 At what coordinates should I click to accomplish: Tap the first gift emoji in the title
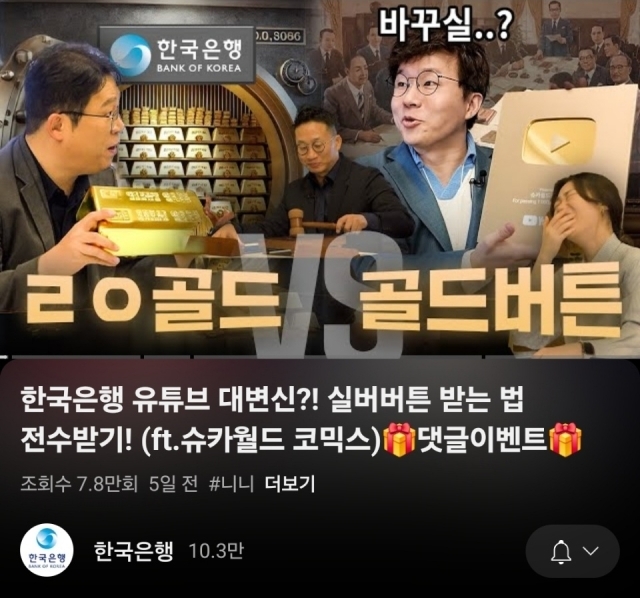401,440
